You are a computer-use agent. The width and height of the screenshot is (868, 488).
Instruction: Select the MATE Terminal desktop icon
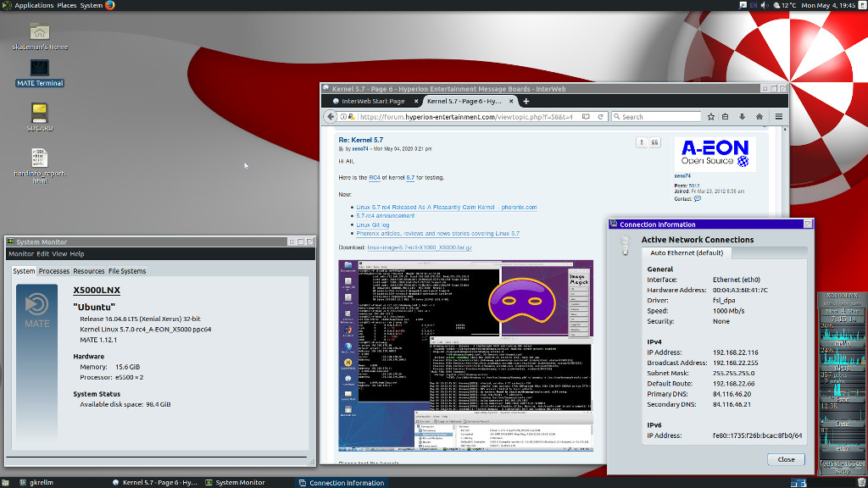[x=40, y=74]
